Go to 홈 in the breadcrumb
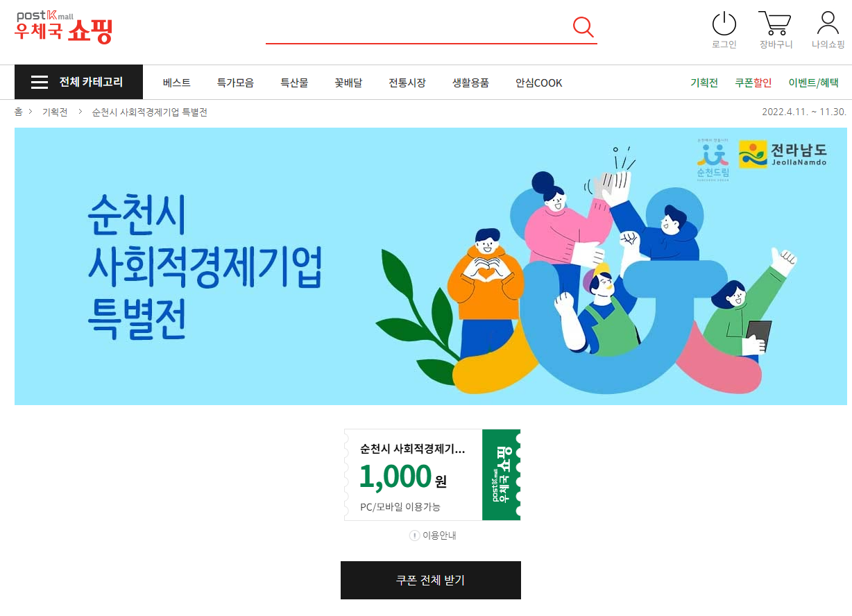This screenshot has height=616, width=852. 19,112
